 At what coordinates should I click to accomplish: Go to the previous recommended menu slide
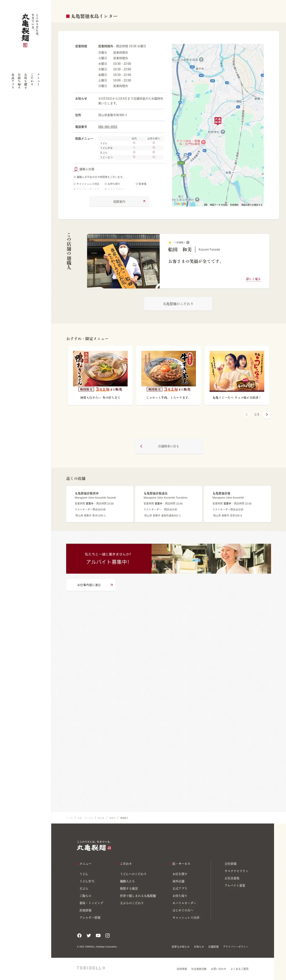click(x=247, y=414)
